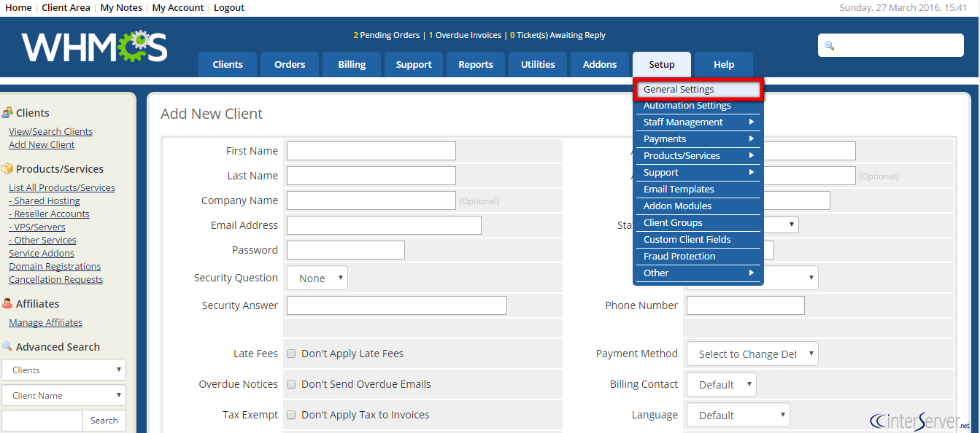Open the Billing tab
Screen dimensions: 980x433
point(352,65)
